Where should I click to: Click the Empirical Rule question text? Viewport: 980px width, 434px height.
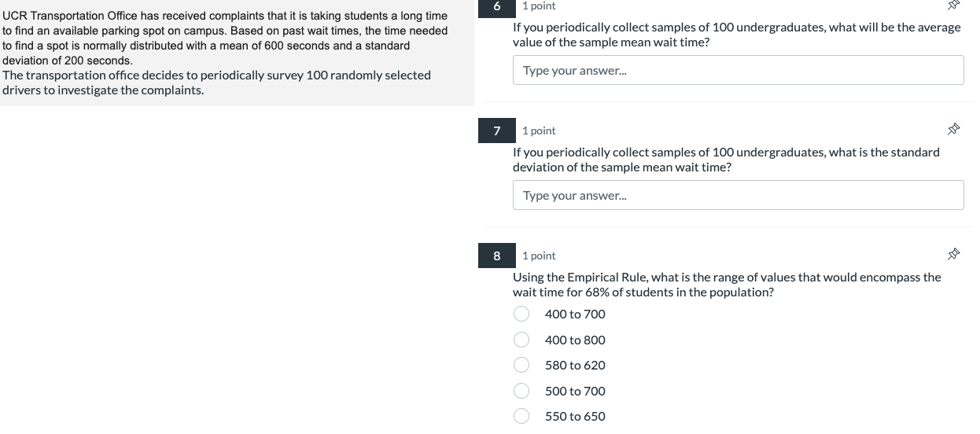pyautogui.click(x=726, y=285)
